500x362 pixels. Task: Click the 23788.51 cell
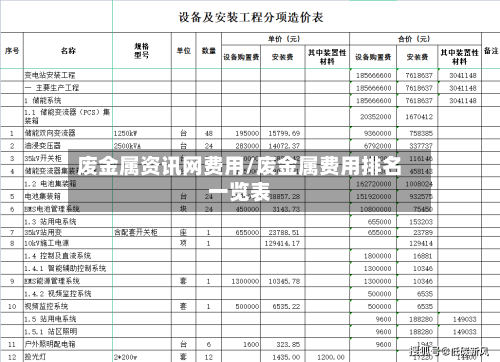click(284, 232)
